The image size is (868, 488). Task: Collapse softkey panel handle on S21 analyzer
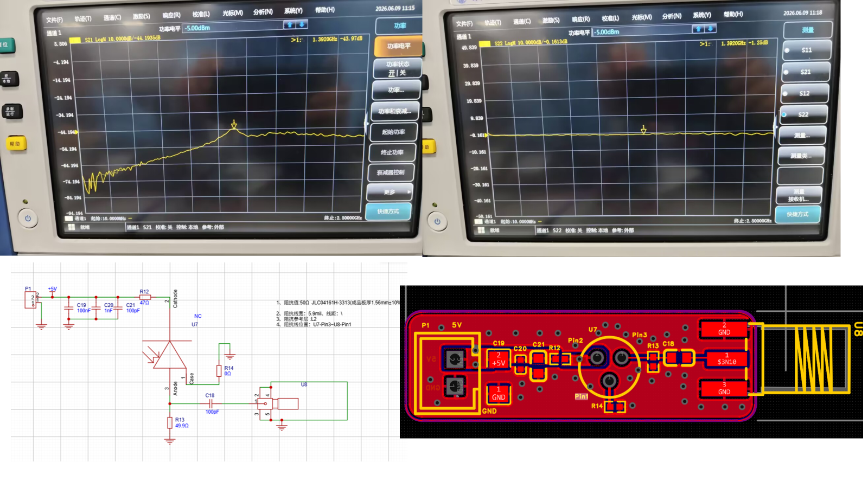[366, 124]
